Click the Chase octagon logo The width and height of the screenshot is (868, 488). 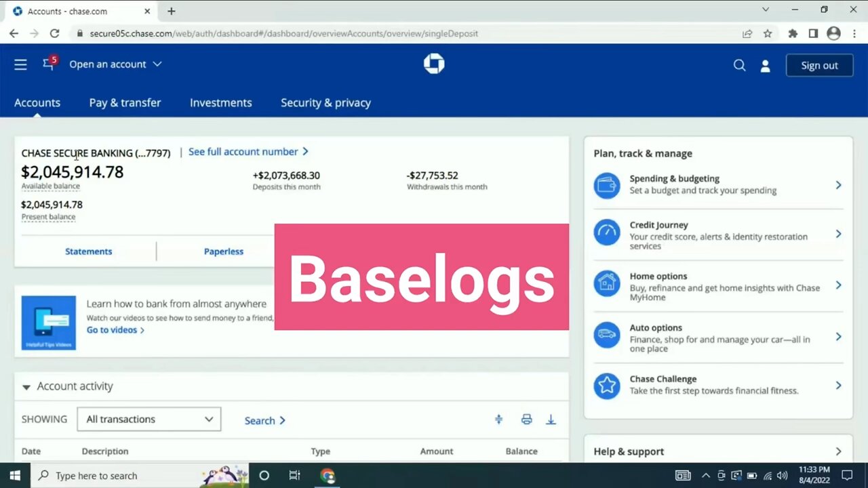(434, 64)
